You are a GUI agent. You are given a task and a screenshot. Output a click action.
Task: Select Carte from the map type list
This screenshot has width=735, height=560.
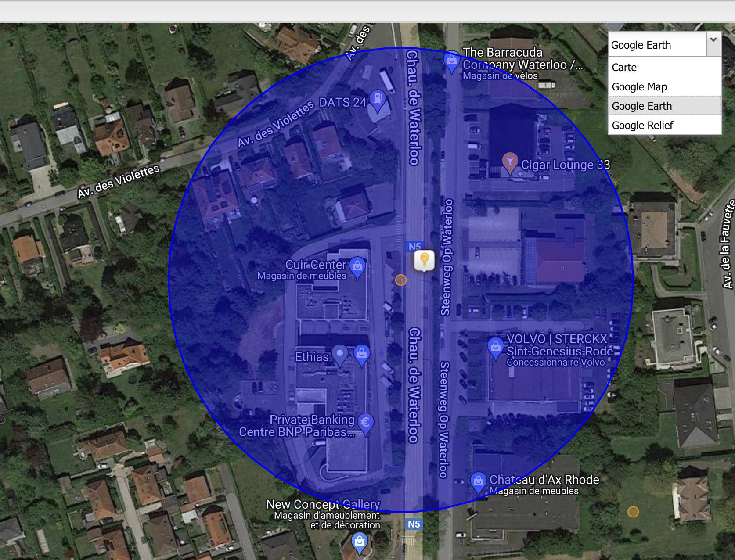tap(664, 67)
